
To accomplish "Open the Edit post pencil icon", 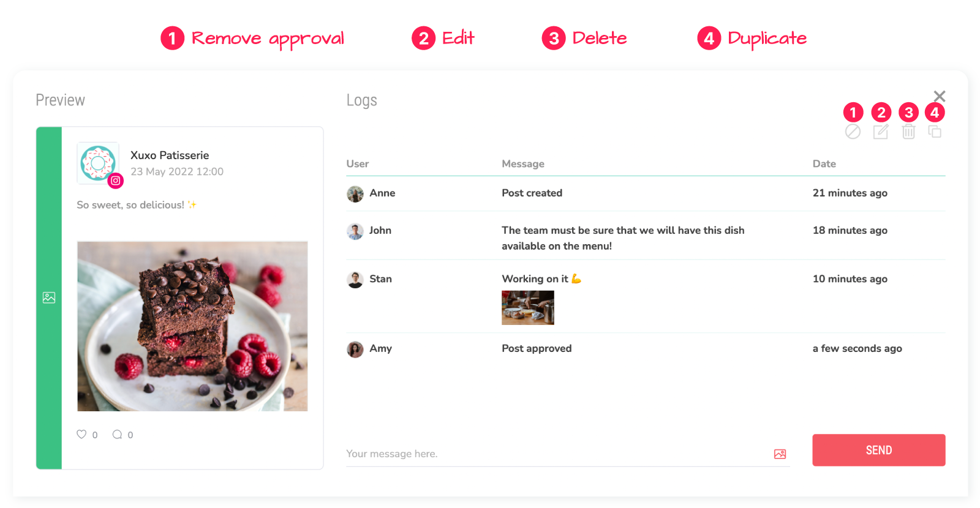I will coord(881,132).
